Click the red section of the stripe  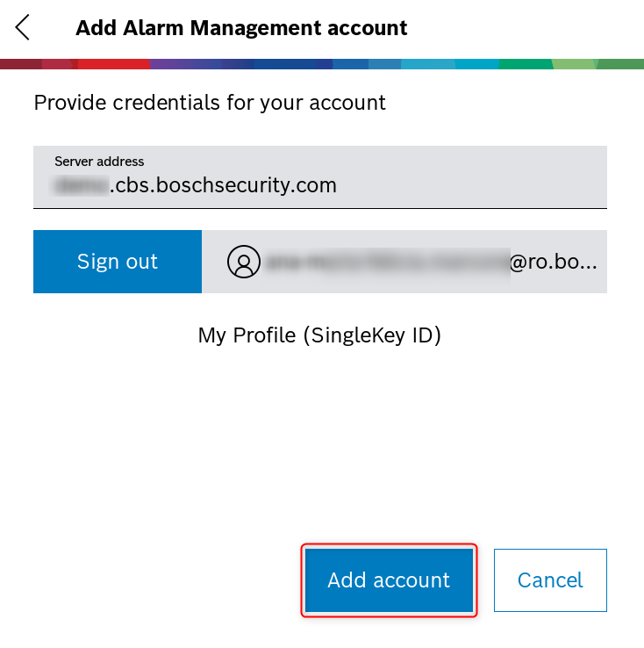coord(114,64)
